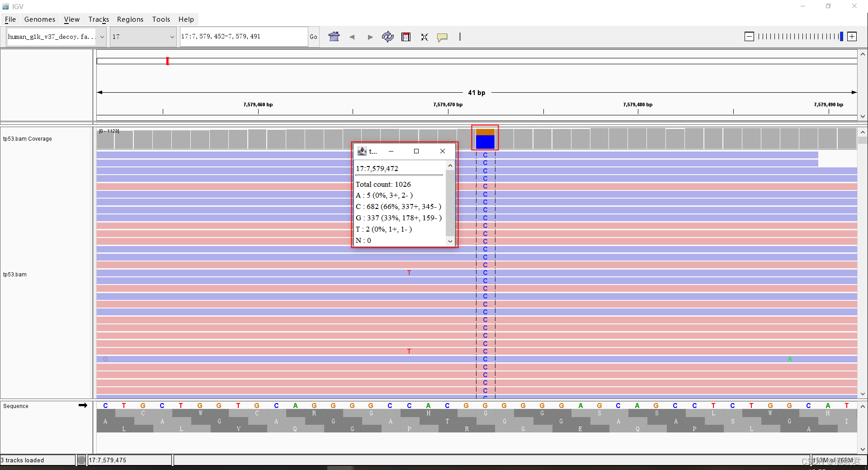Zoom out with the minus icon

click(x=749, y=37)
